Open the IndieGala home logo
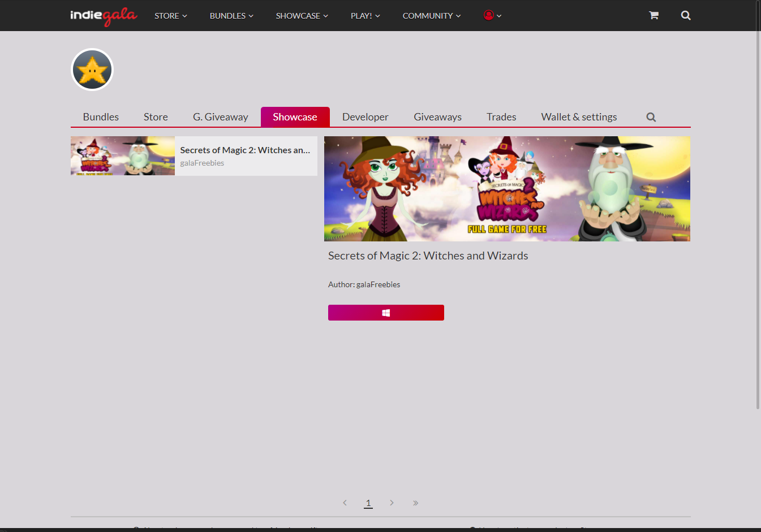The width and height of the screenshot is (761, 532). pyautogui.click(x=104, y=16)
